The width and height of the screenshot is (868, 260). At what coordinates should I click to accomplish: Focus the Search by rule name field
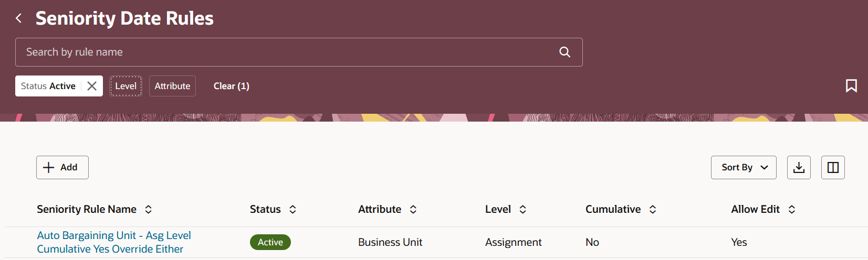tap(284, 52)
